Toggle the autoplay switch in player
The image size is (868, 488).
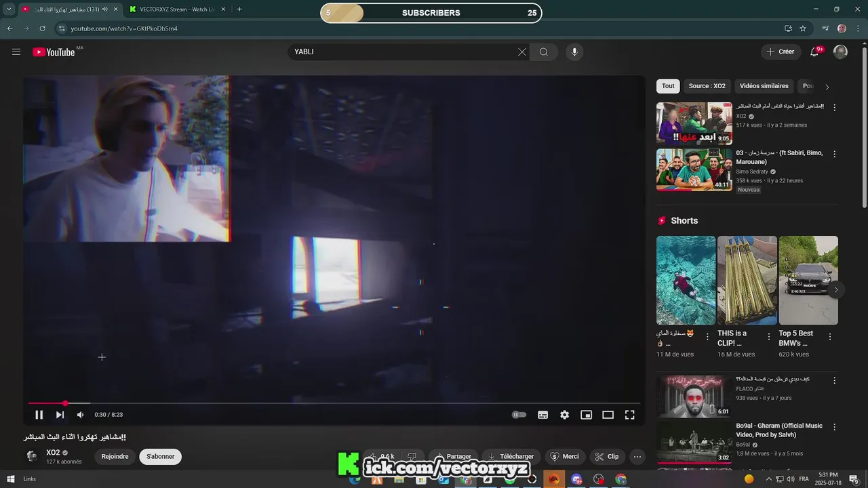click(519, 415)
